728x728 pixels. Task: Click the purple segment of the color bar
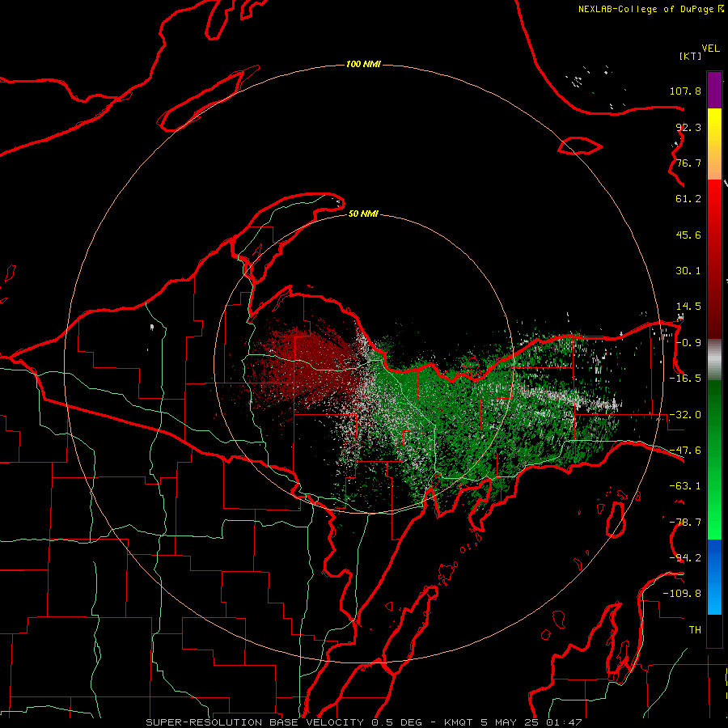(714, 90)
